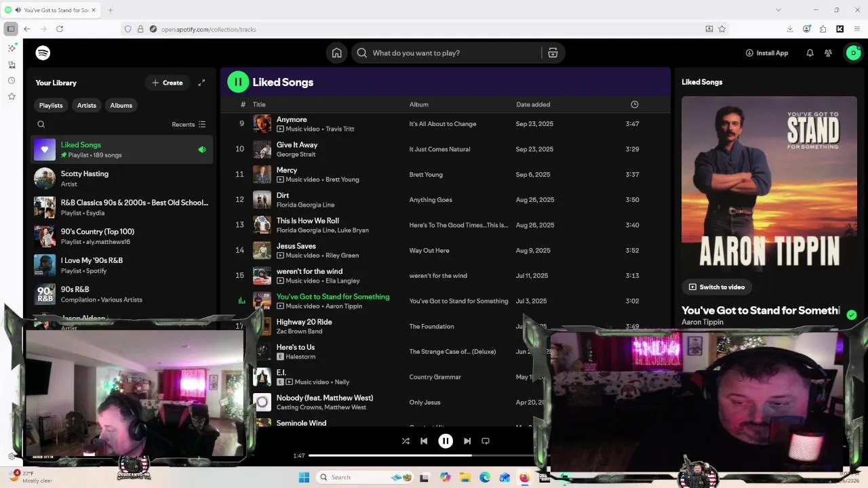Switch to video for current track
The image size is (868, 488).
(717, 287)
